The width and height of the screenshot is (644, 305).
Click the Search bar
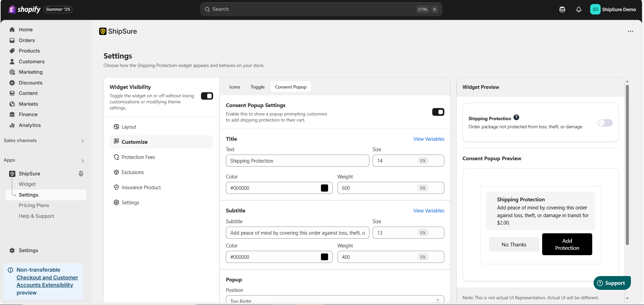click(x=321, y=9)
